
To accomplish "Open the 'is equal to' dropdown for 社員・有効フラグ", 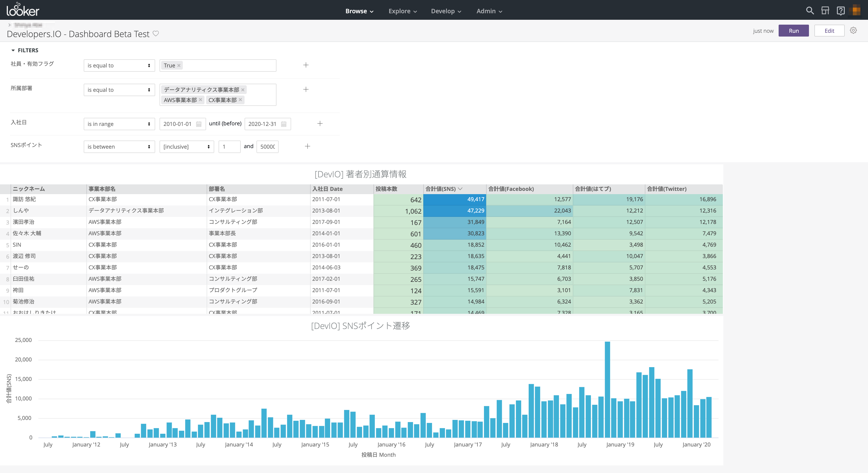I will click(119, 65).
